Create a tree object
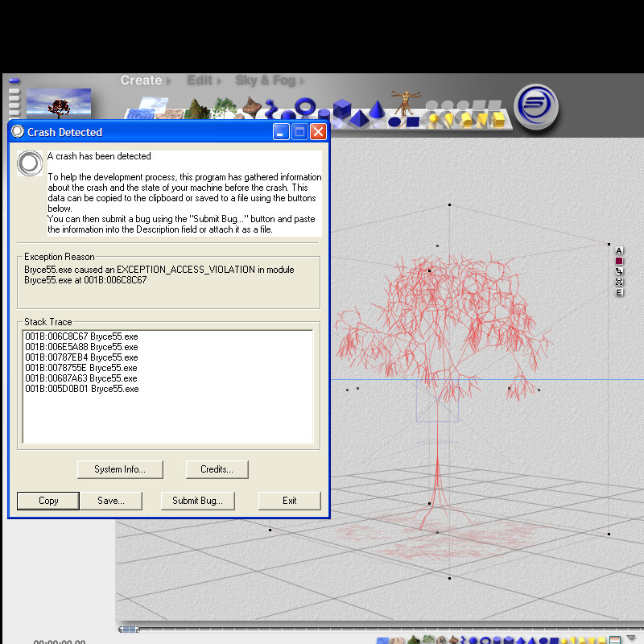 (225, 108)
